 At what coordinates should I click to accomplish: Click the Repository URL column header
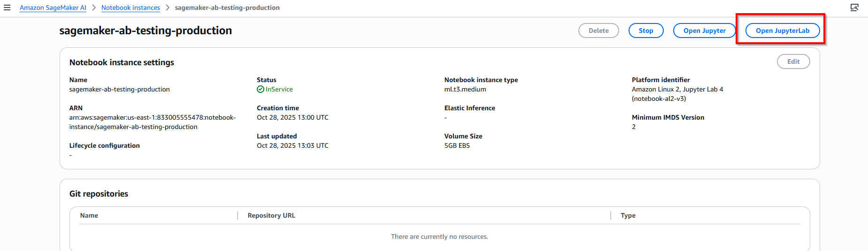pos(271,215)
